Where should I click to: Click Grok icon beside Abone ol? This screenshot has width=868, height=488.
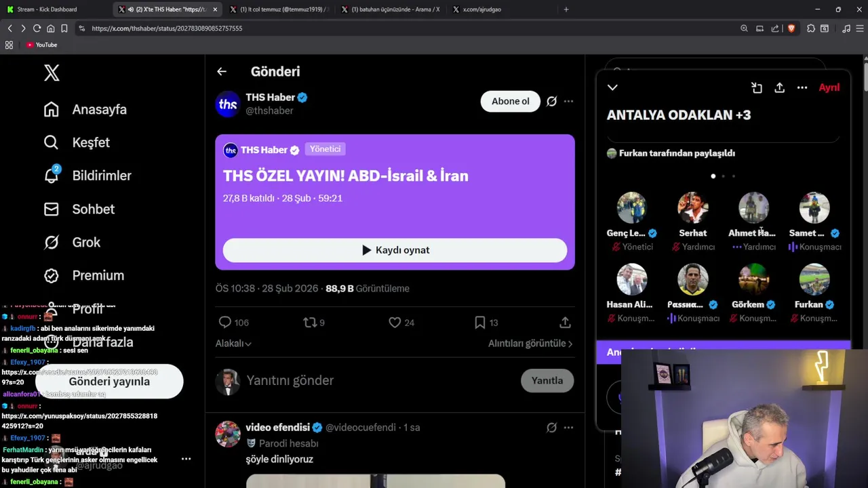pyautogui.click(x=551, y=101)
